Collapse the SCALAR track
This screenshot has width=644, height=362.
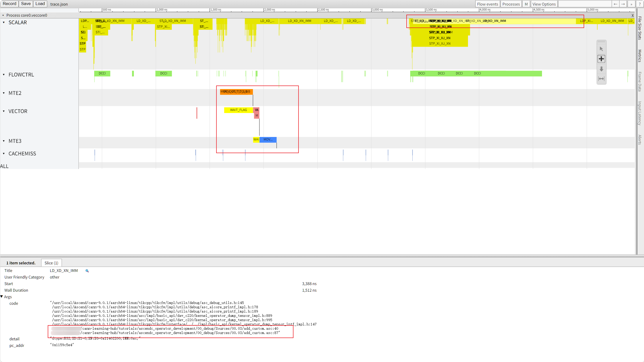point(4,22)
